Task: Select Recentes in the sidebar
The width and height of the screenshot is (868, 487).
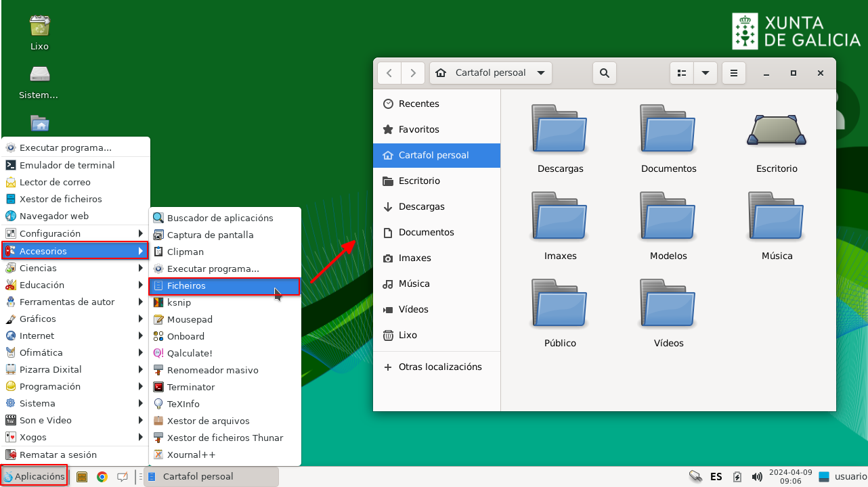Action: click(418, 103)
